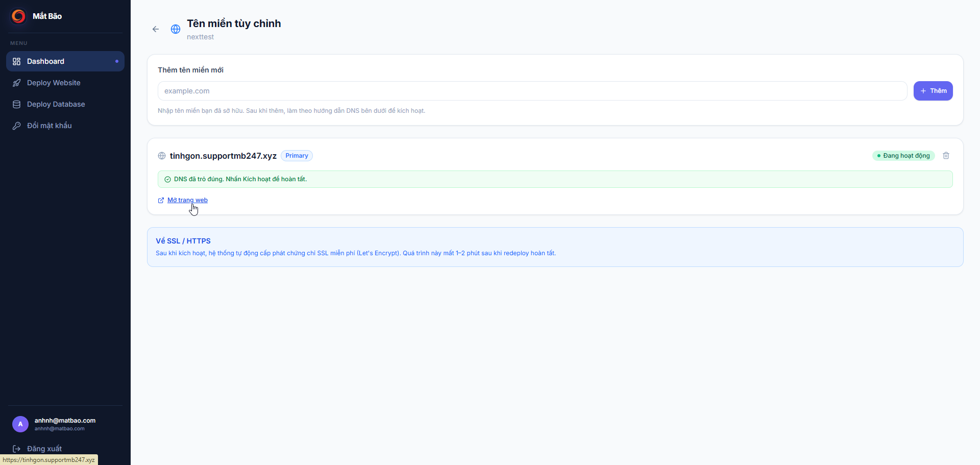Click the globe icon beside page title
Image resolution: width=980 pixels, height=465 pixels.
(176, 29)
